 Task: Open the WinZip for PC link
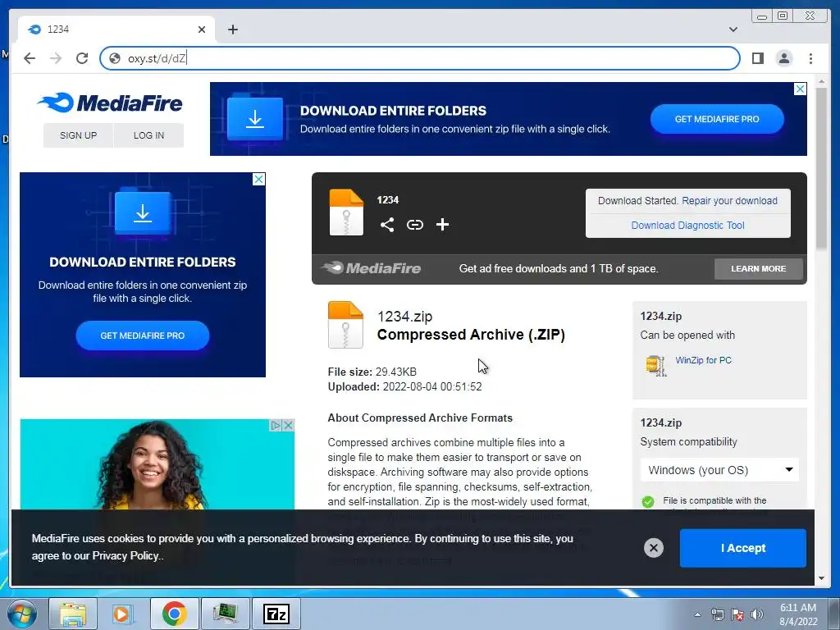(703, 361)
